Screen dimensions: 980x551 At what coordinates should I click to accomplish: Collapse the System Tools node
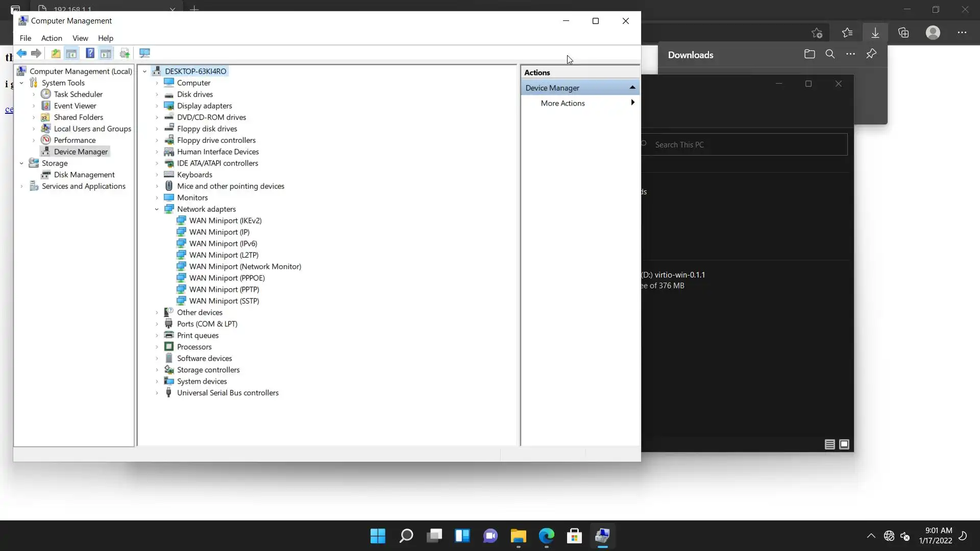click(21, 83)
